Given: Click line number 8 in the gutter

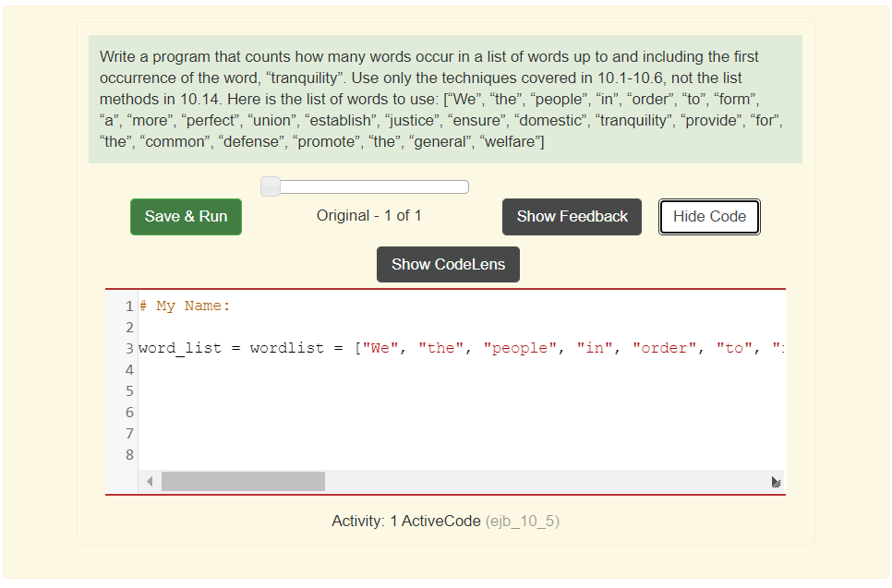Looking at the screenshot, I should [129, 455].
